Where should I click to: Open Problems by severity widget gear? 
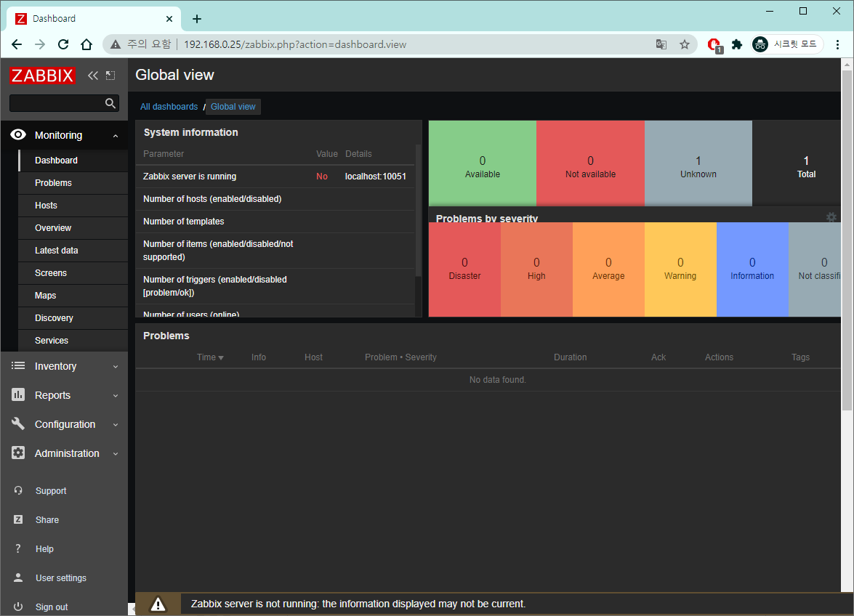(831, 217)
